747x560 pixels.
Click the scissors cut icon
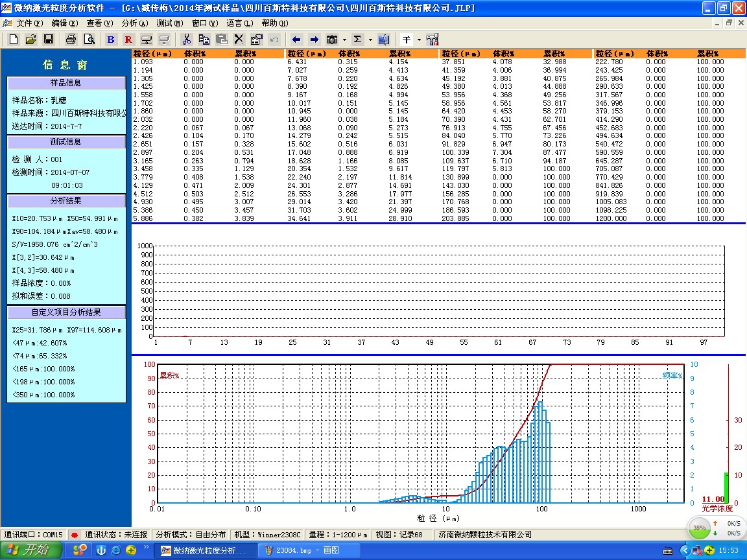187,40
